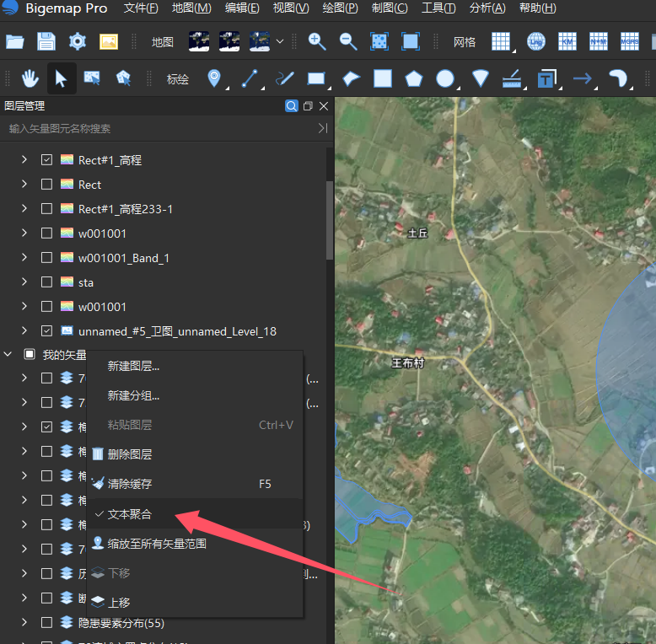The image size is (656, 644).
Task: Choose the pentagon polygon drawing tool
Action: point(414,78)
